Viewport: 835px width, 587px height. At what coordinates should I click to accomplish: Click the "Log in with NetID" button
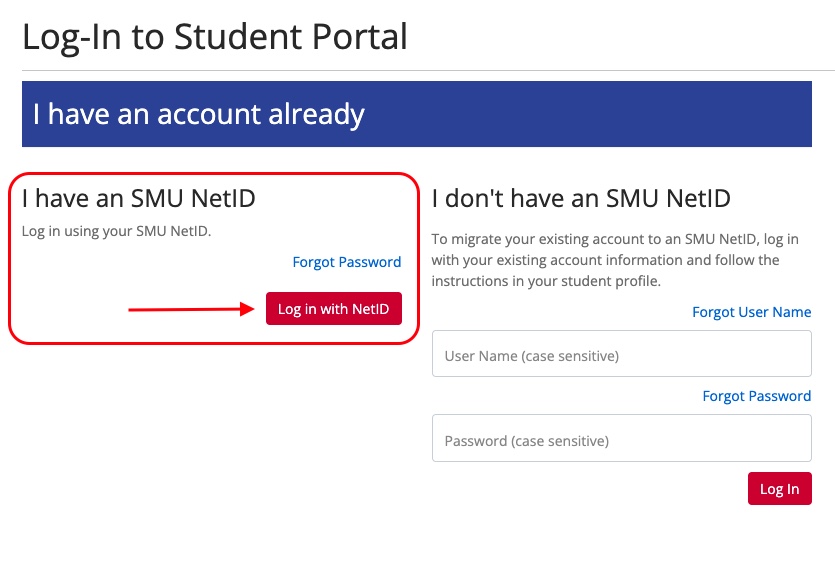click(x=333, y=308)
